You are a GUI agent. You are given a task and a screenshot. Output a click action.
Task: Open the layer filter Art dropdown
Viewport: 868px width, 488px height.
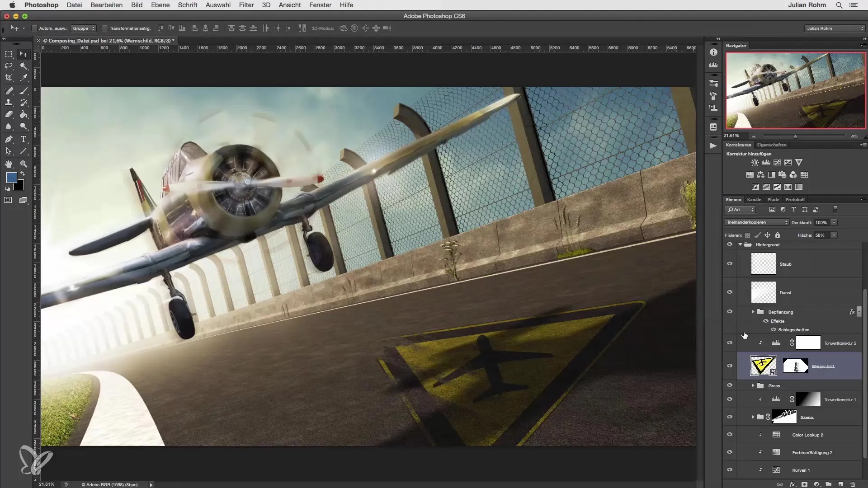pyautogui.click(x=741, y=210)
